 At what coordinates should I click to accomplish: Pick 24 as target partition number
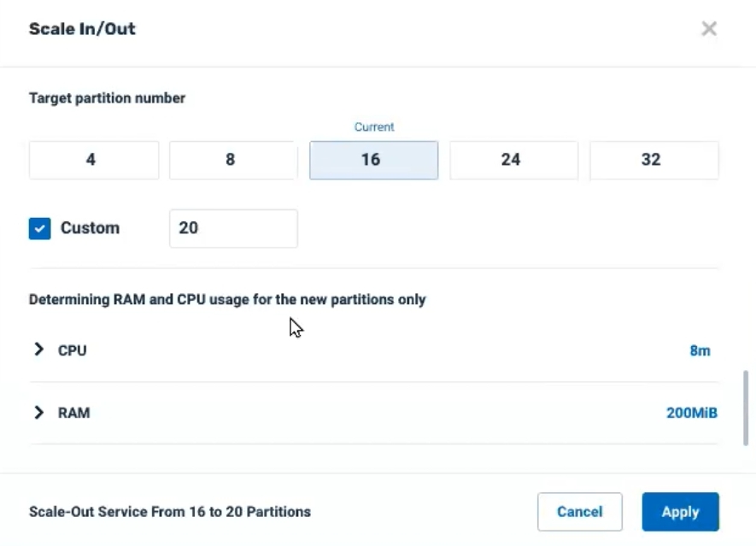point(514,160)
